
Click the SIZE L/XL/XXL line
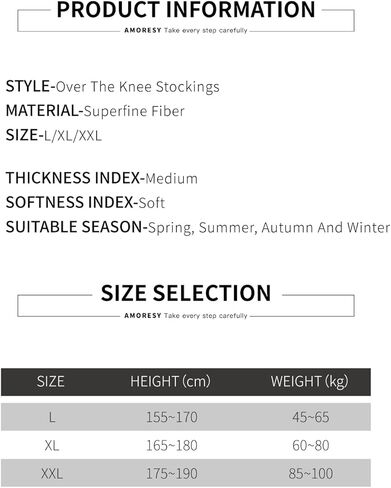coord(54,135)
